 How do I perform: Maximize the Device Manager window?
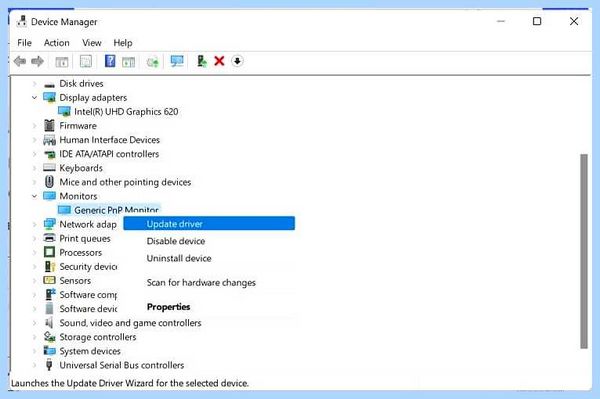point(537,21)
